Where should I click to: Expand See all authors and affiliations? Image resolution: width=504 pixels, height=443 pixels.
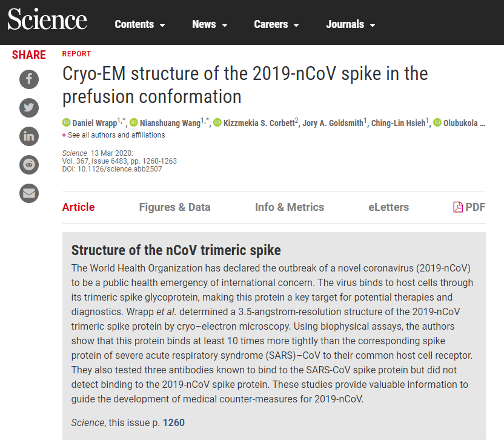113,135
